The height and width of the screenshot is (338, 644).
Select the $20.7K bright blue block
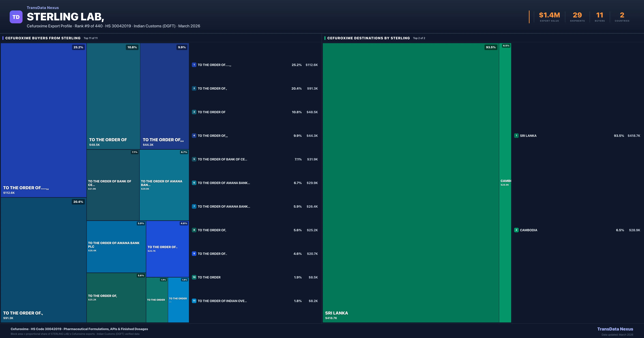[167, 249]
